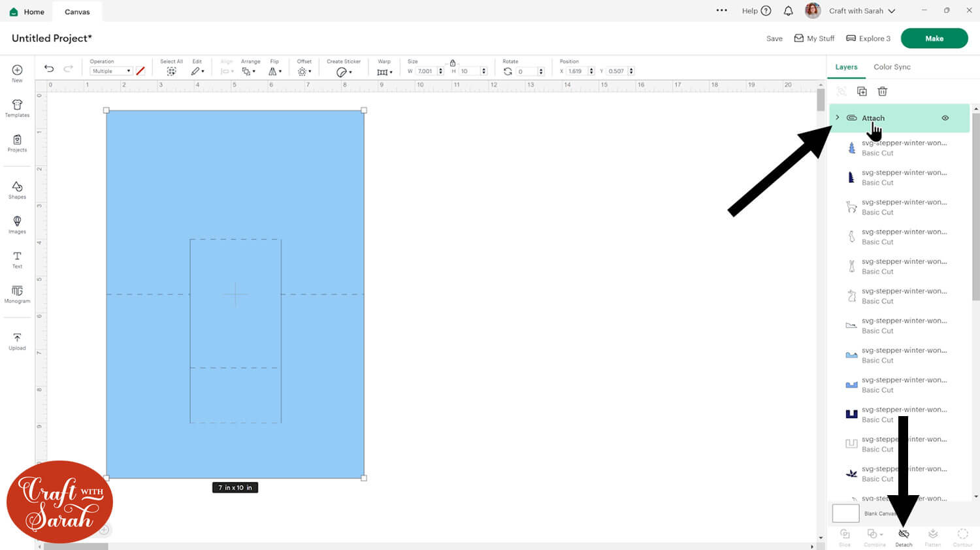Click the Blank Canvas color swatch
Screen dimensions: 980x550
pyautogui.click(x=845, y=513)
